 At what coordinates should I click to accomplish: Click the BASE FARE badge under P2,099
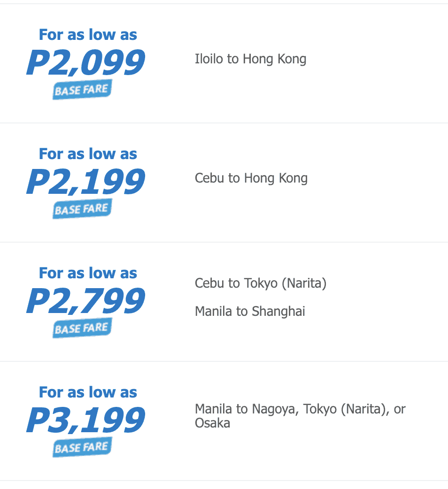(83, 90)
